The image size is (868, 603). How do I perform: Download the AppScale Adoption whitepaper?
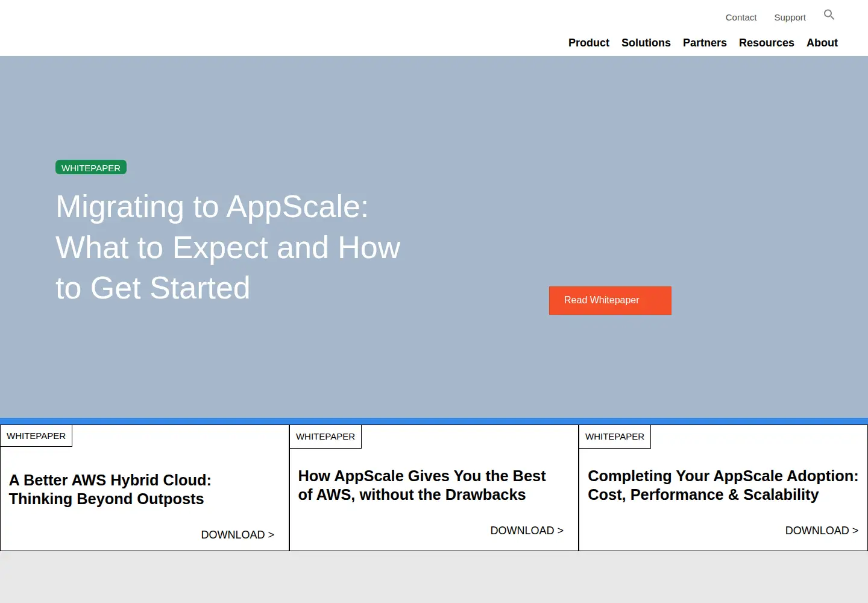click(x=822, y=531)
